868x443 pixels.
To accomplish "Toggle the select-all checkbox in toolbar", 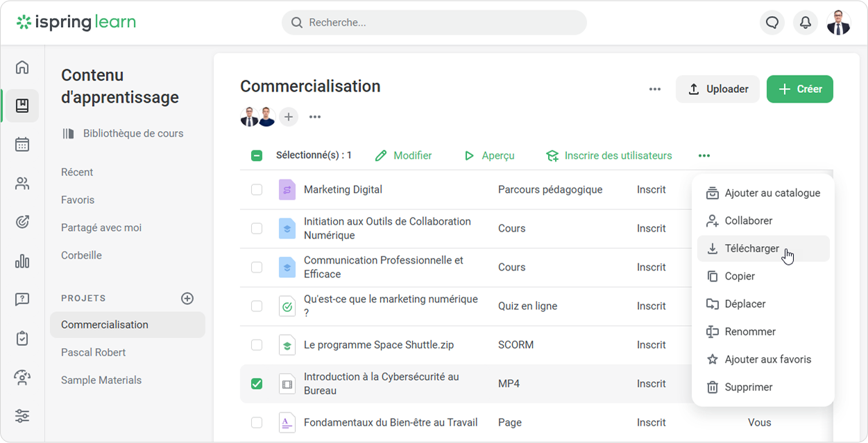I will (257, 156).
